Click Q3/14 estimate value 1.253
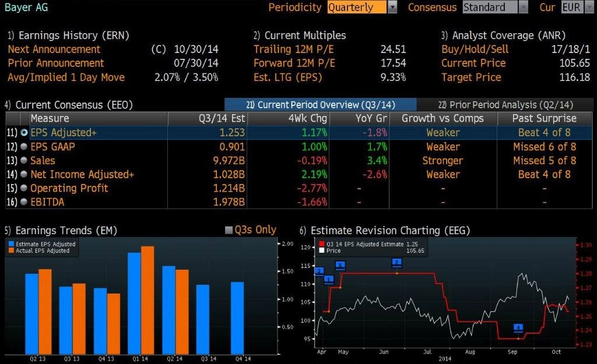This screenshot has height=364, width=597. point(232,132)
